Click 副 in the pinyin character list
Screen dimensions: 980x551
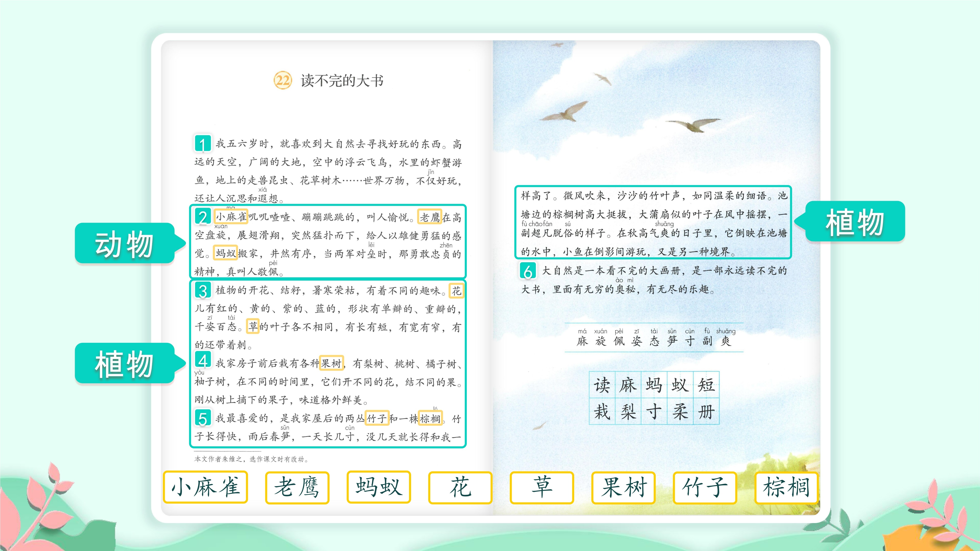coord(707,341)
